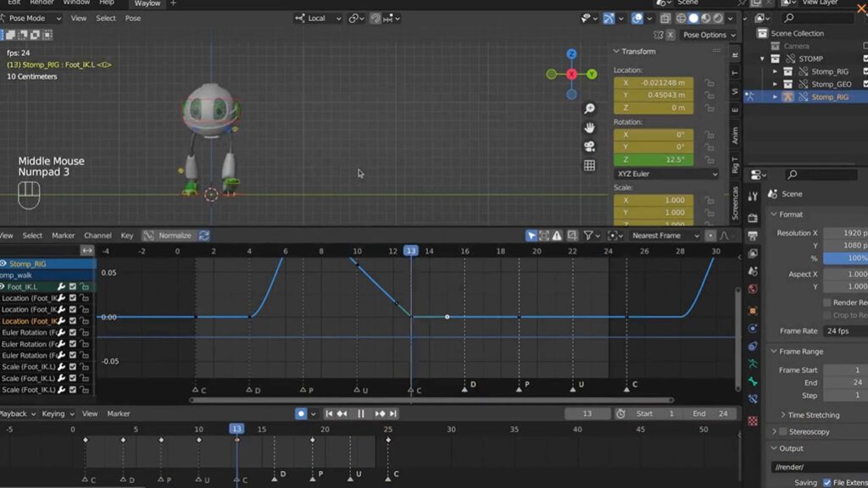Open the Channel menu in graph editor
Image resolution: width=868 pixels, height=488 pixels.
pos(98,236)
